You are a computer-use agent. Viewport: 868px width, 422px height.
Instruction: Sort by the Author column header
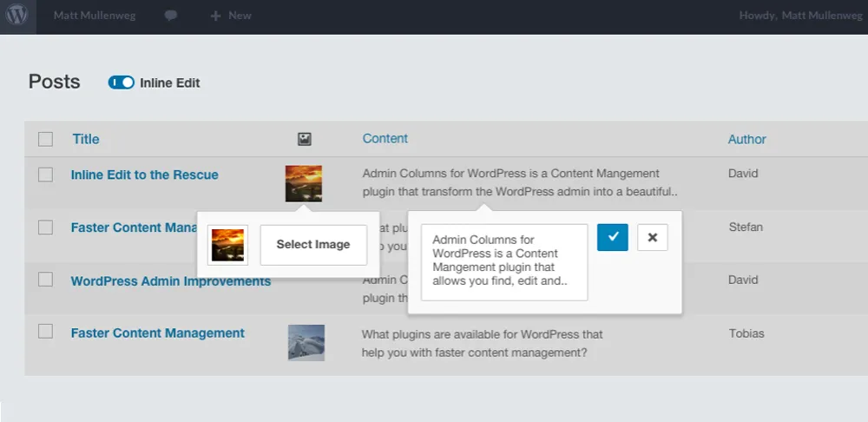click(x=746, y=139)
